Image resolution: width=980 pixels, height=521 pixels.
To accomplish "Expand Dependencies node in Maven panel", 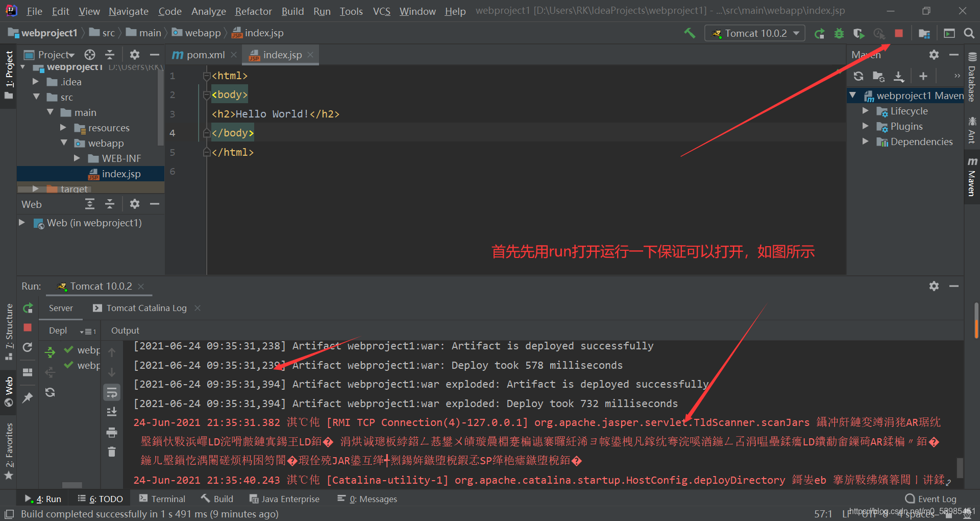I will click(x=865, y=141).
